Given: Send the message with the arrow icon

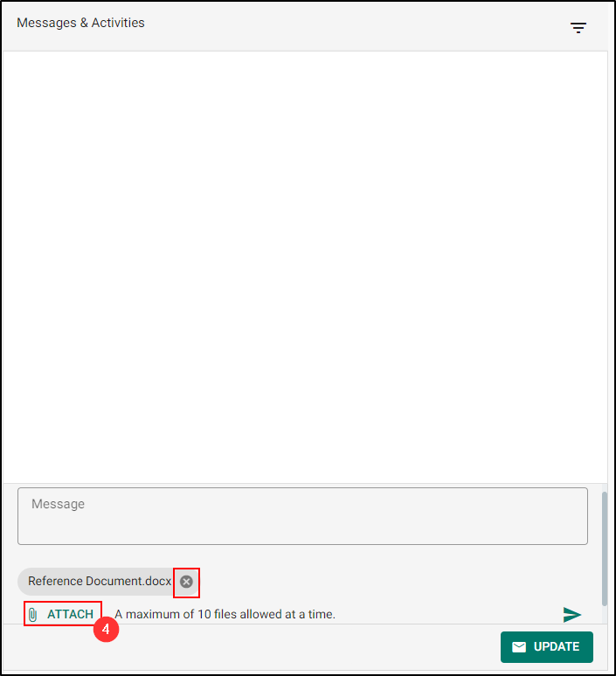Looking at the screenshot, I should coord(572,614).
